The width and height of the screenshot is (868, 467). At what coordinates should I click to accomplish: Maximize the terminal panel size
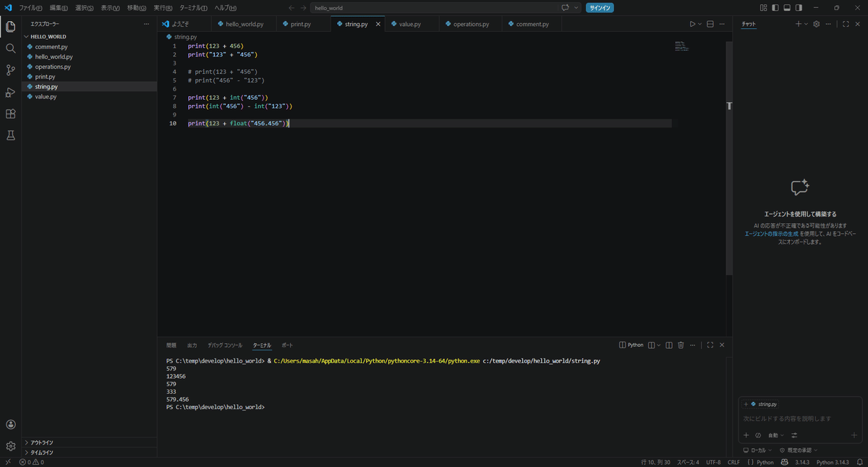click(710, 345)
